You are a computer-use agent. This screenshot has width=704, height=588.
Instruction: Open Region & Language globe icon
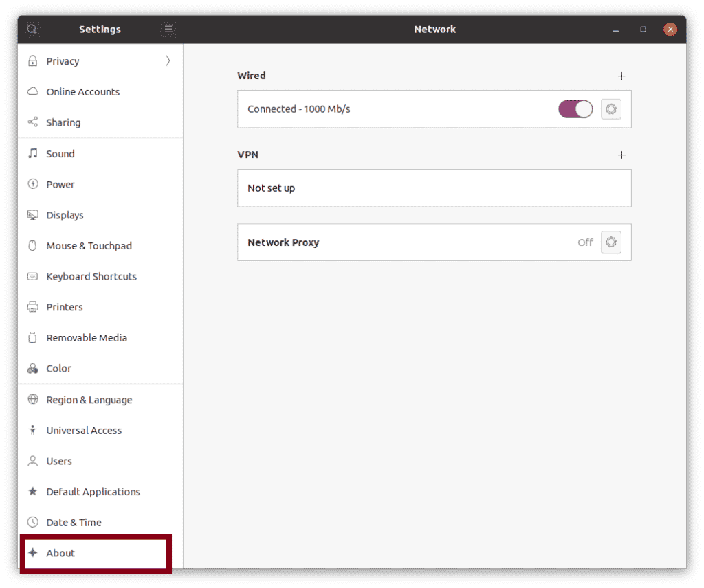[32, 399]
